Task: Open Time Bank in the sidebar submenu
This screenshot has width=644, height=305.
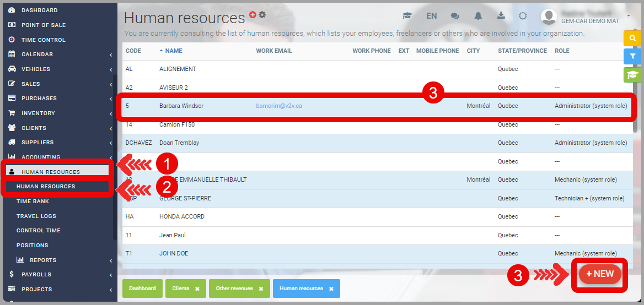Action: pos(33,201)
